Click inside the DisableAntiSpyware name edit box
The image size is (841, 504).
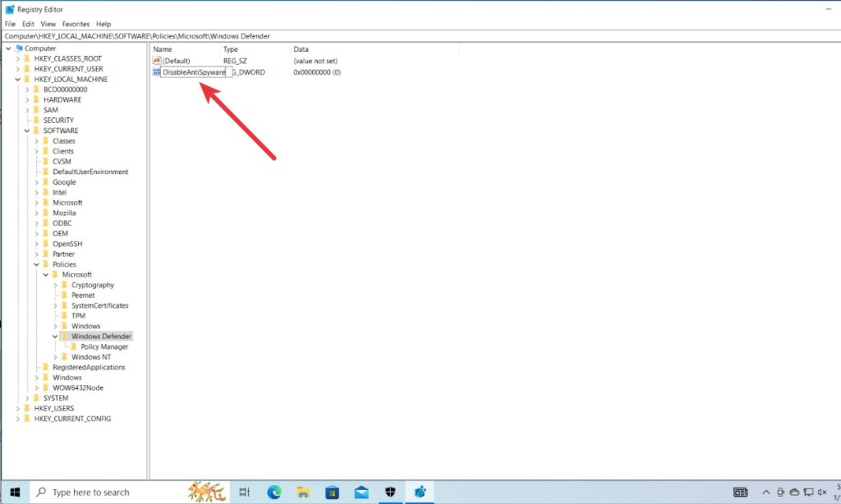(x=195, y=72)
